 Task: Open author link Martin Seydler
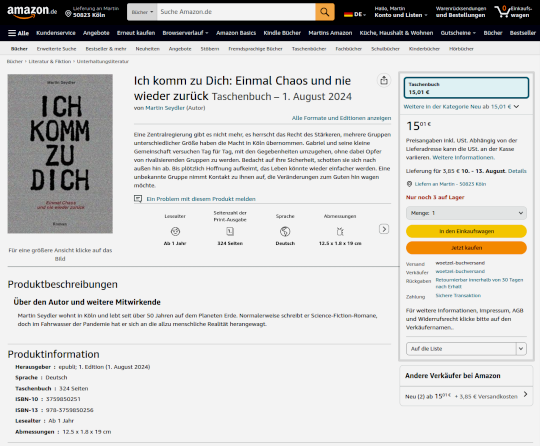point(165,108)
